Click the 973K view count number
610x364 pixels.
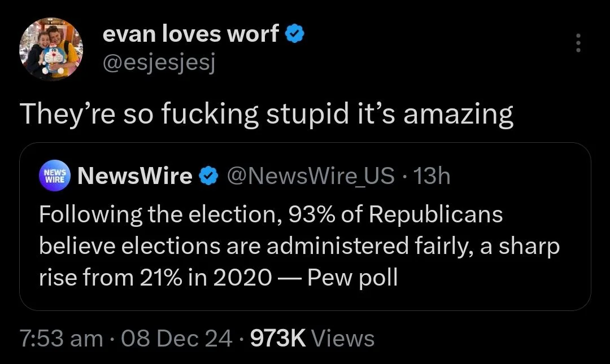pyautogui.click(x=277, y=338)
